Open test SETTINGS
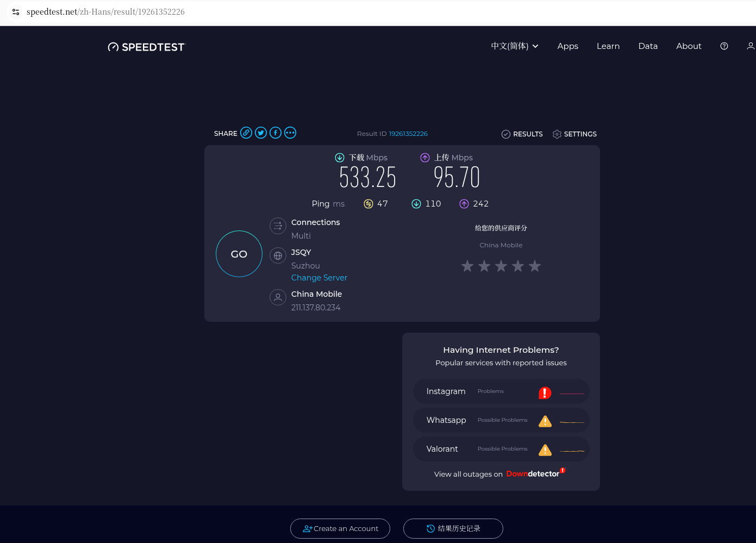Viewport: 756px width, 543px height. point(574,134)
